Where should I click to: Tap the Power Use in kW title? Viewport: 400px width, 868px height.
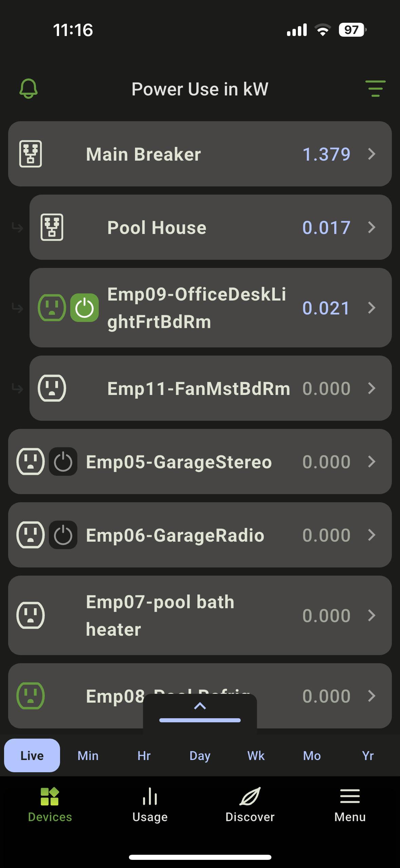click(200, 89)
